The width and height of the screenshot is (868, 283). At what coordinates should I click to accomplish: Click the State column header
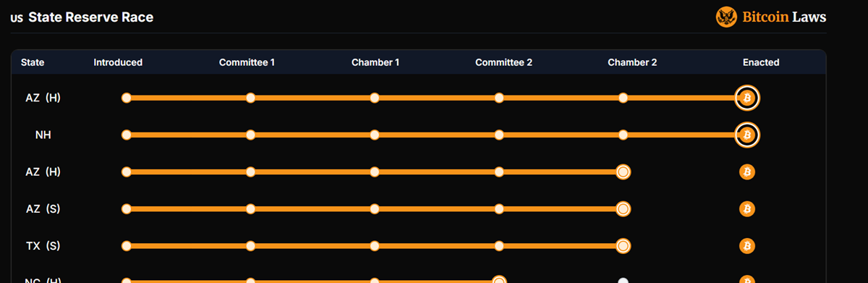point(33,62)
